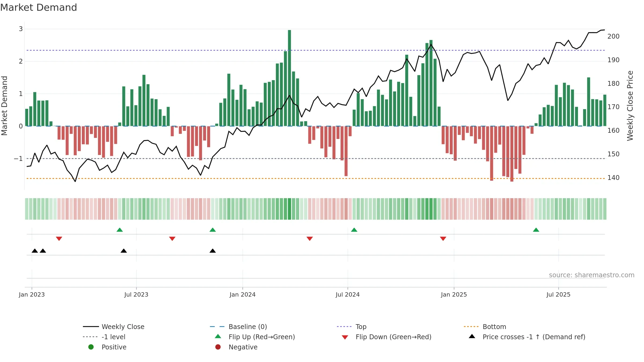Click the Weekly Close Price axis title
The image size is (644, 362).
pyautogui.click(x=630, y=106)
